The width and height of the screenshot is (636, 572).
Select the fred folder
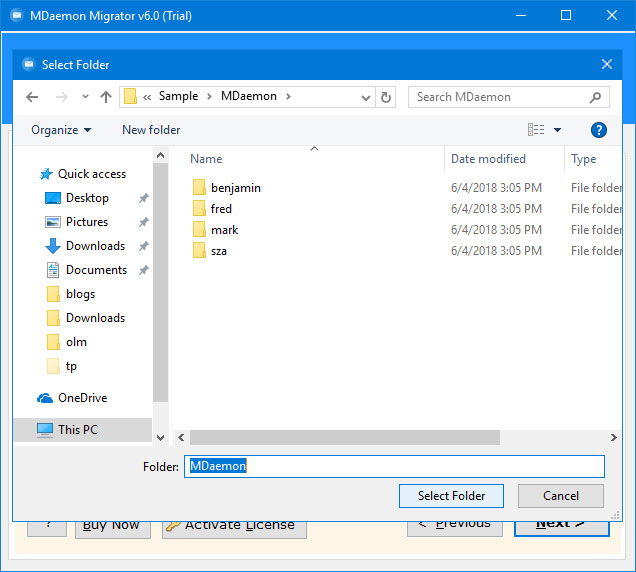(x=221, y=209)
